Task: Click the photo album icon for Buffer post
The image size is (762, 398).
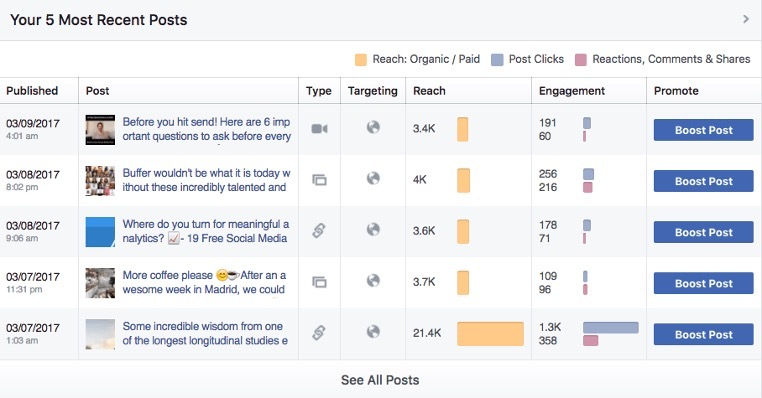Action: coord(319,180)
